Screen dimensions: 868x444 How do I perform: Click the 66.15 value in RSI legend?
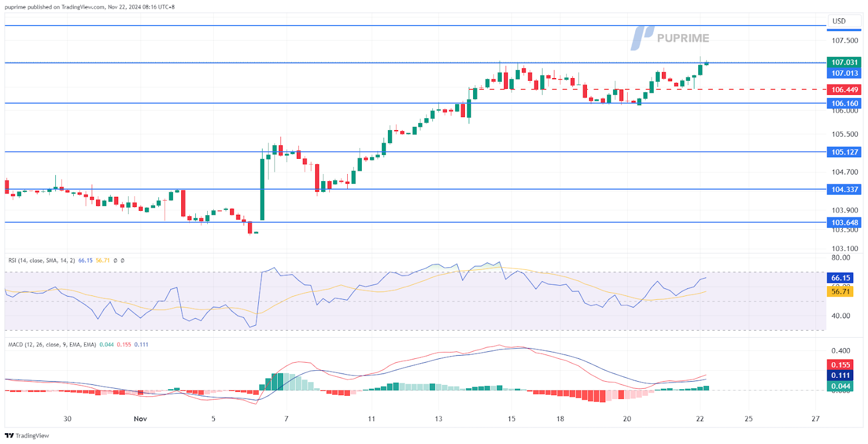point(85,260)
